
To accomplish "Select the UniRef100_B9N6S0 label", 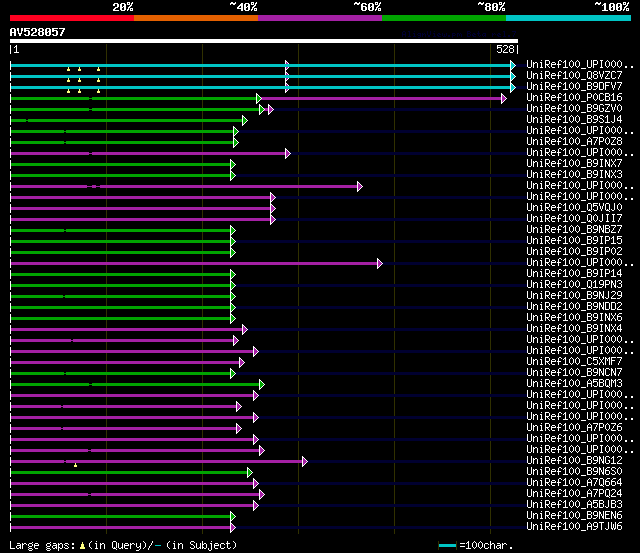I will [574, 472].
